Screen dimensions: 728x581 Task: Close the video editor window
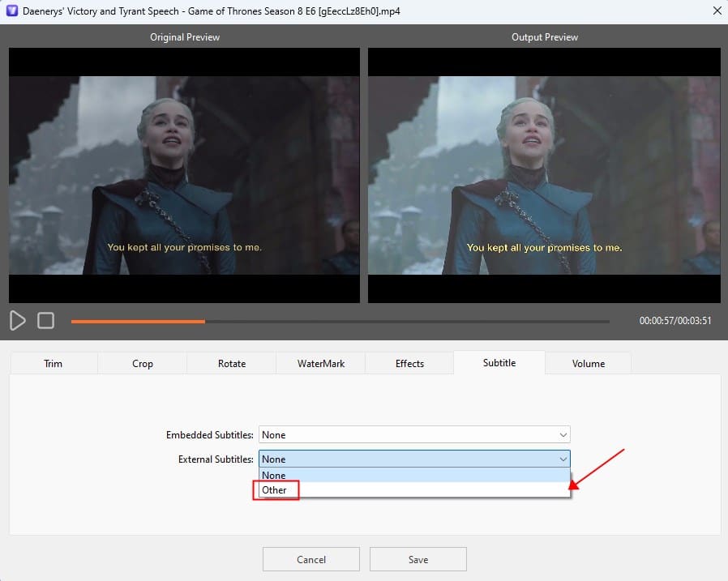(717, 11)
